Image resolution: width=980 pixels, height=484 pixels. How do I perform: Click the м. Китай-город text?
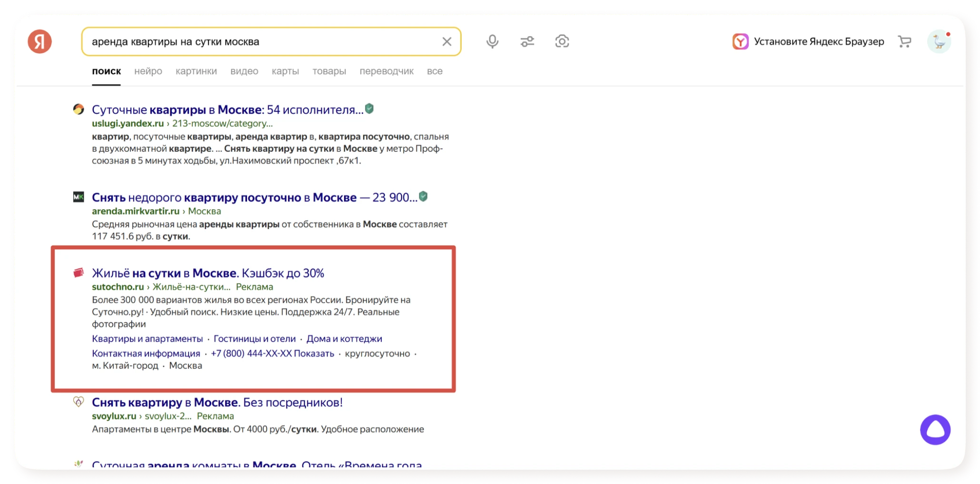pos(125,365)
